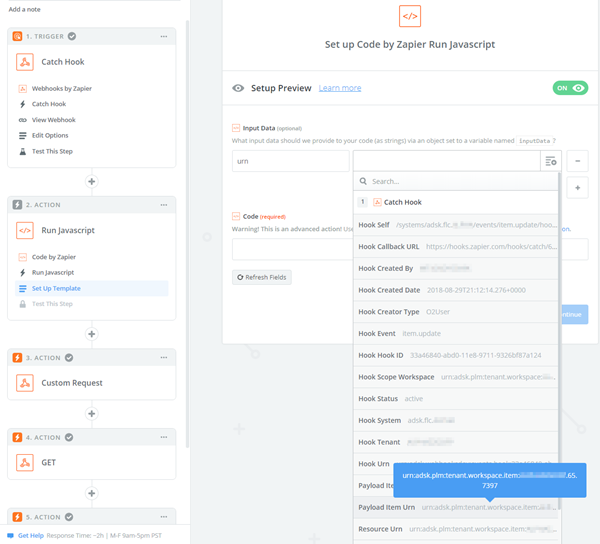Choose Hook System from the list
This screenshot has height=544, width=600.
pyautogui.click(x=456, y=420)
